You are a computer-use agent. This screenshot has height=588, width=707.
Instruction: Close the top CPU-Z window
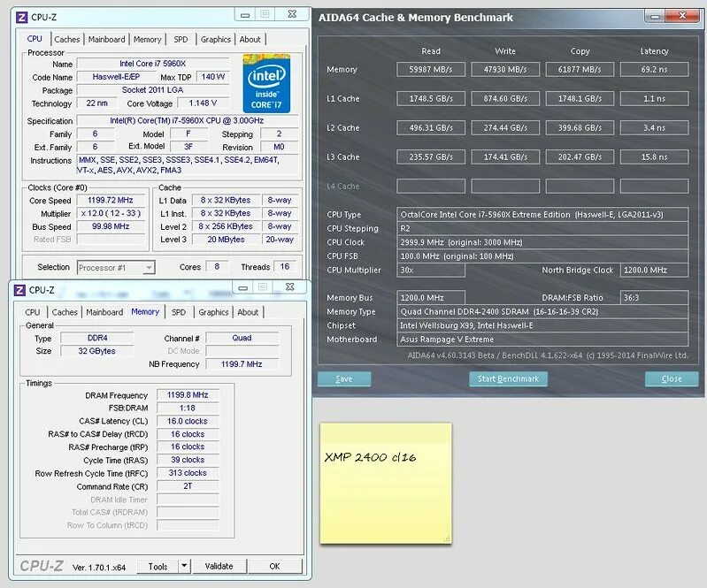(292, 14)
